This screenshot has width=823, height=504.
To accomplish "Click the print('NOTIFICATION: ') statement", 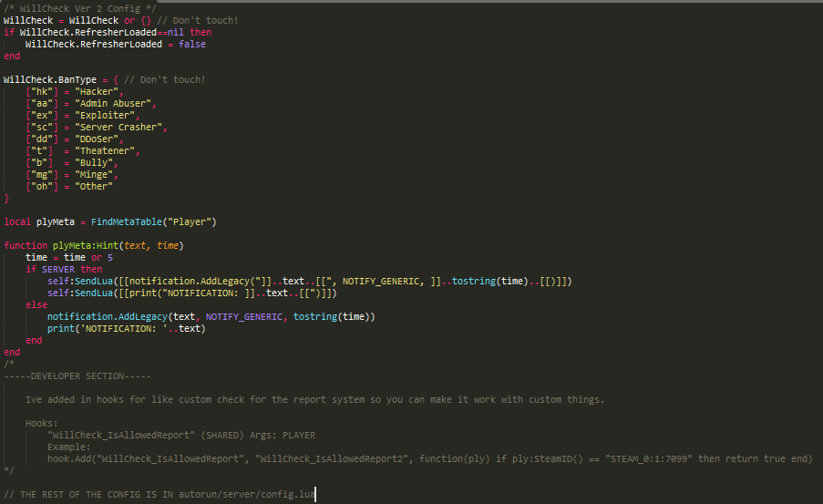I will [126, 328].
